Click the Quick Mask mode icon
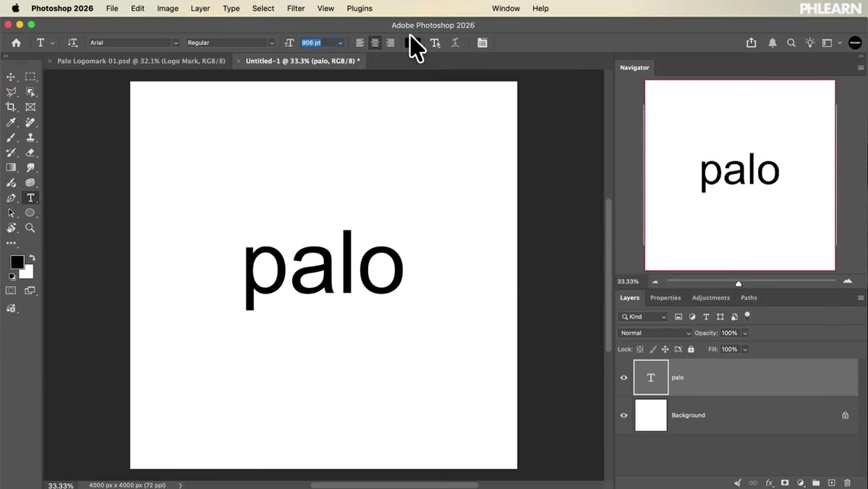Screen dimensions: 868x489 tap(11, 290)
